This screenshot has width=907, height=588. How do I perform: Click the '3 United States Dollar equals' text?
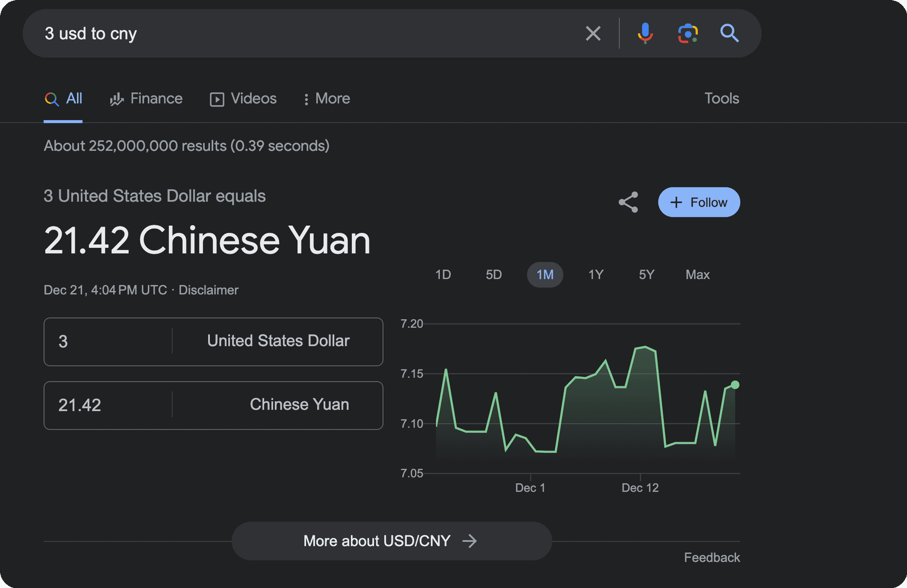coord(154,196)
